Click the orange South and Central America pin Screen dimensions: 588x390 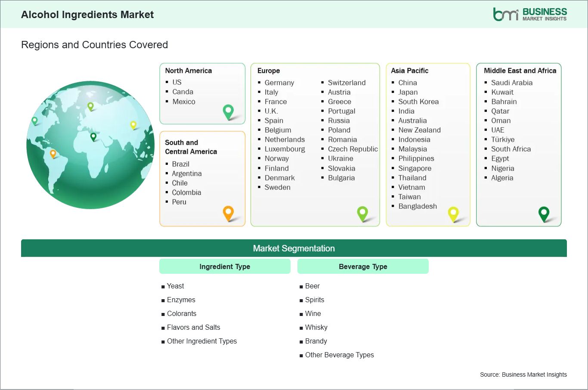click(228, 213)
